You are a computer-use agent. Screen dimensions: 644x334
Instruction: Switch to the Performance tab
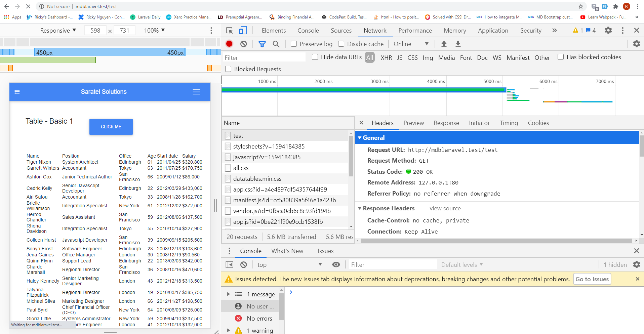click(415, 30)
